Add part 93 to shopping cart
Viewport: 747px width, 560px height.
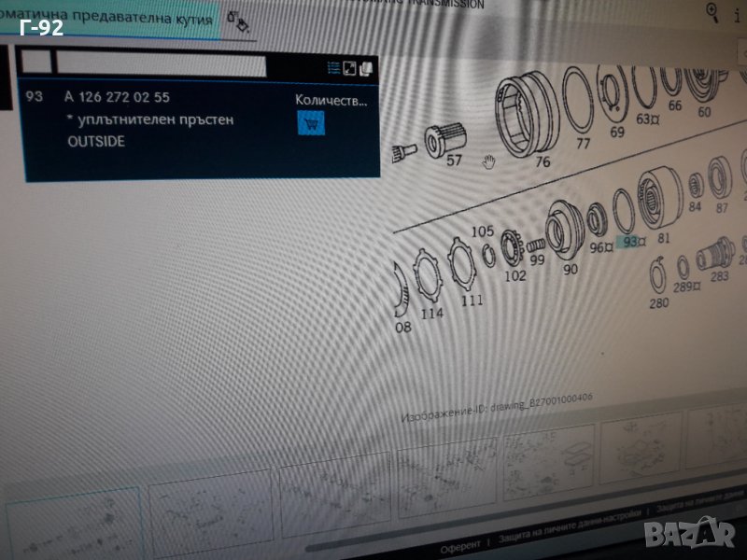(x=309, y=122)
